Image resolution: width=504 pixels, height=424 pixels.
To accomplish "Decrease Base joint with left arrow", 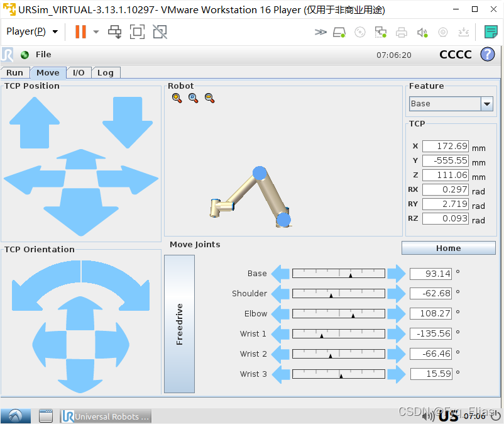I will click(281, 274).
